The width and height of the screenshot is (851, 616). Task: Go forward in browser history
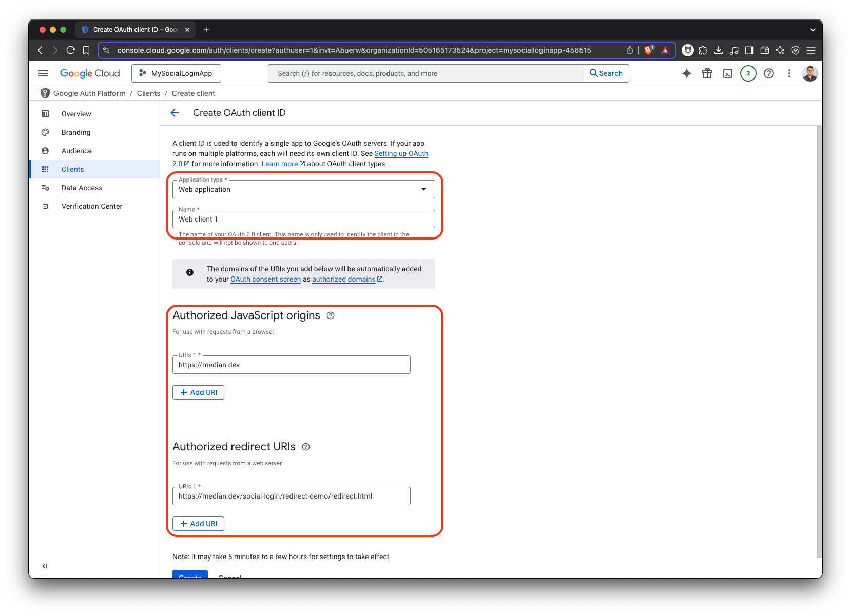tap(55, 50)
